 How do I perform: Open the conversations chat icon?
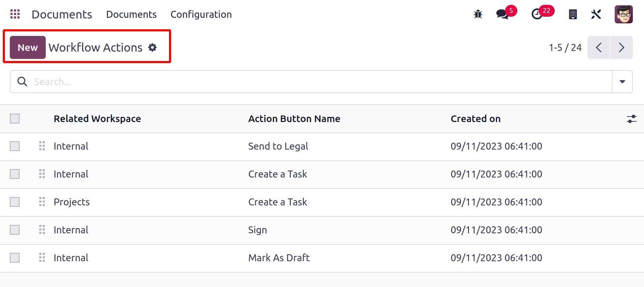pyautogui.click(x=503, y=14)
